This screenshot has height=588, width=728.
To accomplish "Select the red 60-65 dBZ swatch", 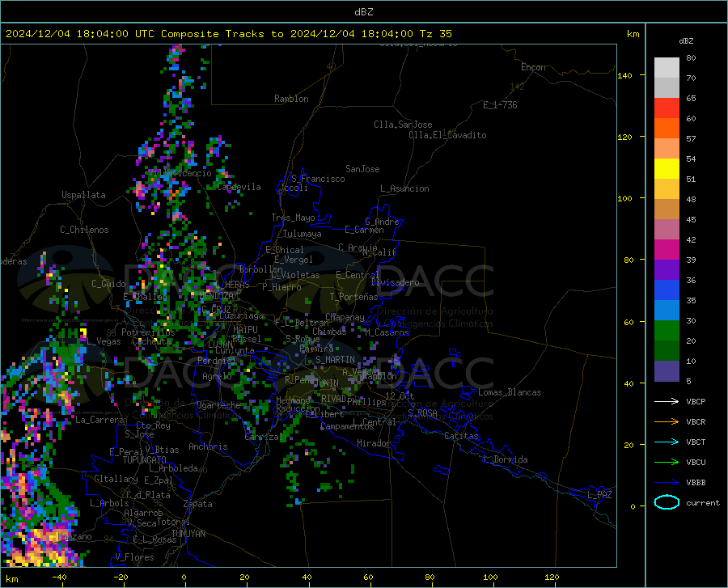I will point(667,108).
